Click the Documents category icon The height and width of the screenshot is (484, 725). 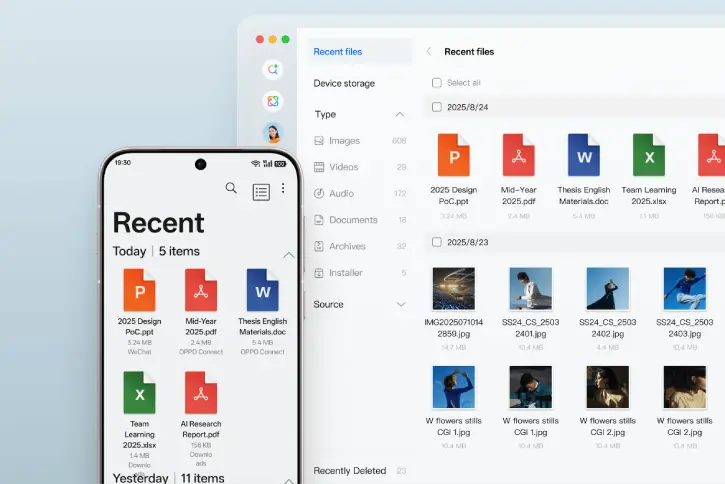click(319, 220)
